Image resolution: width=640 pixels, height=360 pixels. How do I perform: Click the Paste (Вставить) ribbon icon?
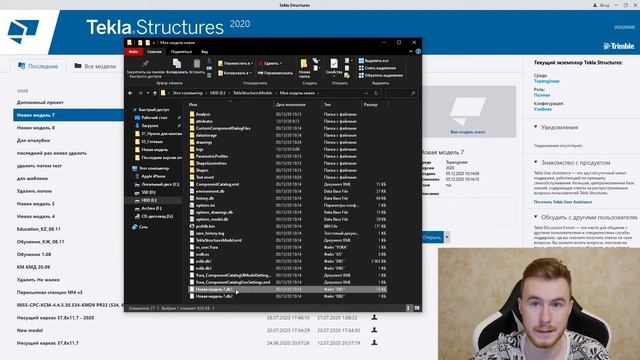point(197,63)
